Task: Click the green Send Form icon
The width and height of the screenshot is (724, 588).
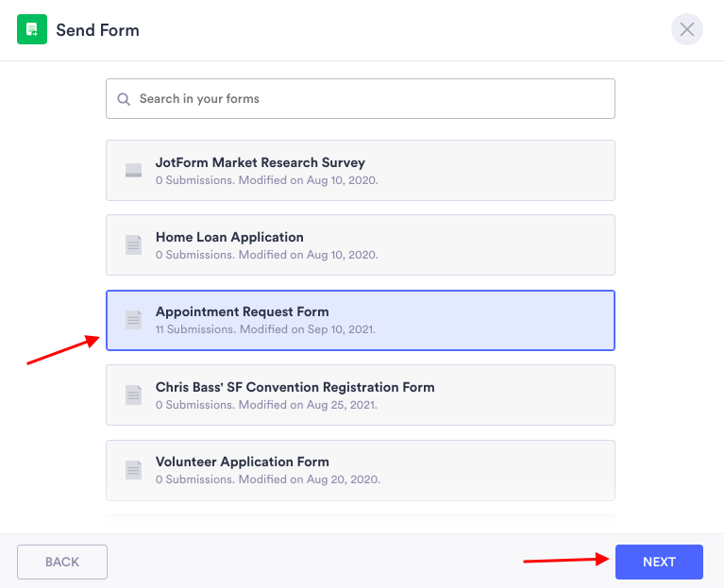Action: coord(32,29)
